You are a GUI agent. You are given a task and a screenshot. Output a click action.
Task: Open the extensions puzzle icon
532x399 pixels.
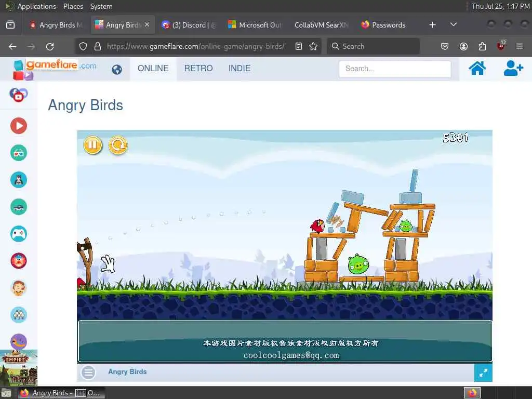click(x=482, y=46)
